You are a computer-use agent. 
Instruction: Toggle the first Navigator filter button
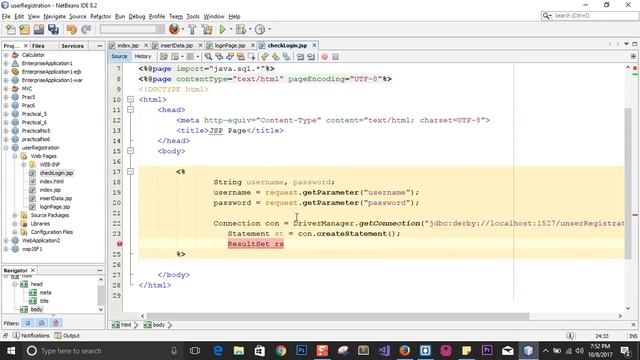[28, 323]
